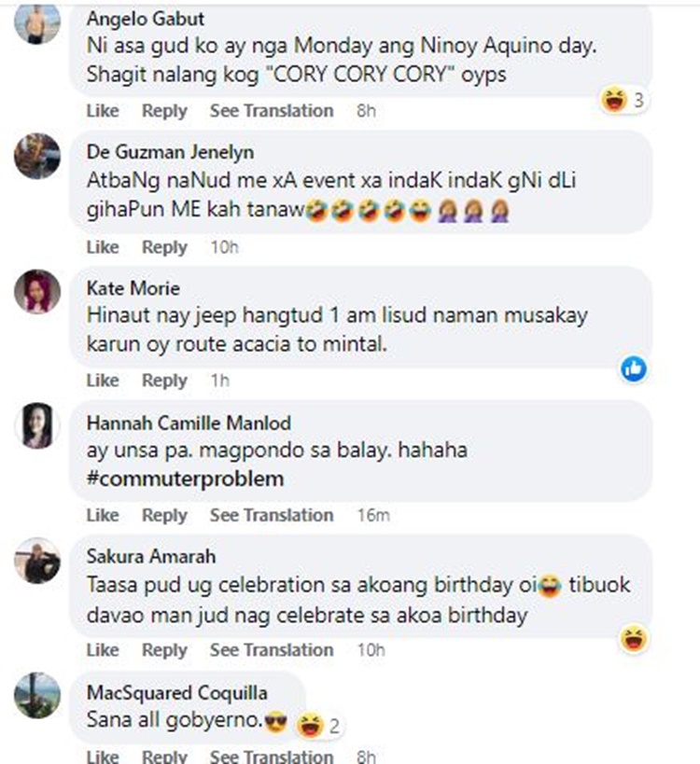Open MacSquared Coquilla's profile avatar
The image size is (700, 764).
click(x=37, y=695)
